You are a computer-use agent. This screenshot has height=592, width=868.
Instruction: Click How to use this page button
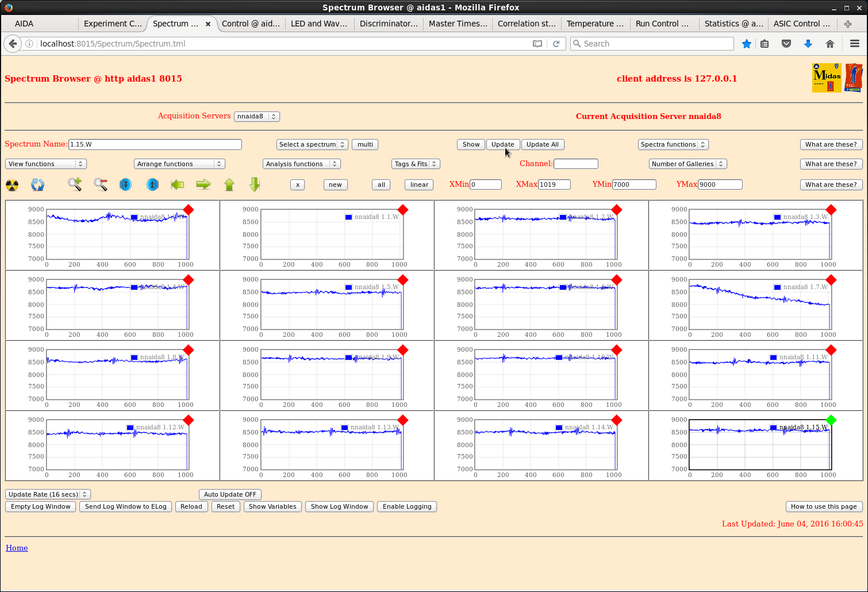coord(824,506)
